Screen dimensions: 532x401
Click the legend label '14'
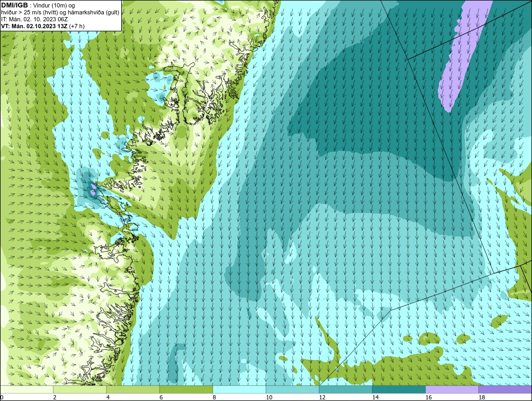click(375, 397)
